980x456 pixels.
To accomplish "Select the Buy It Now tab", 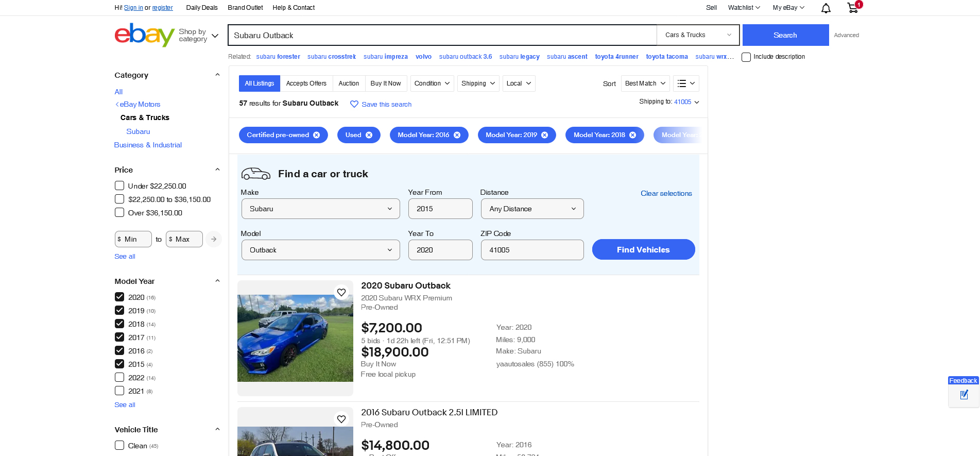I will click(386, 83).
